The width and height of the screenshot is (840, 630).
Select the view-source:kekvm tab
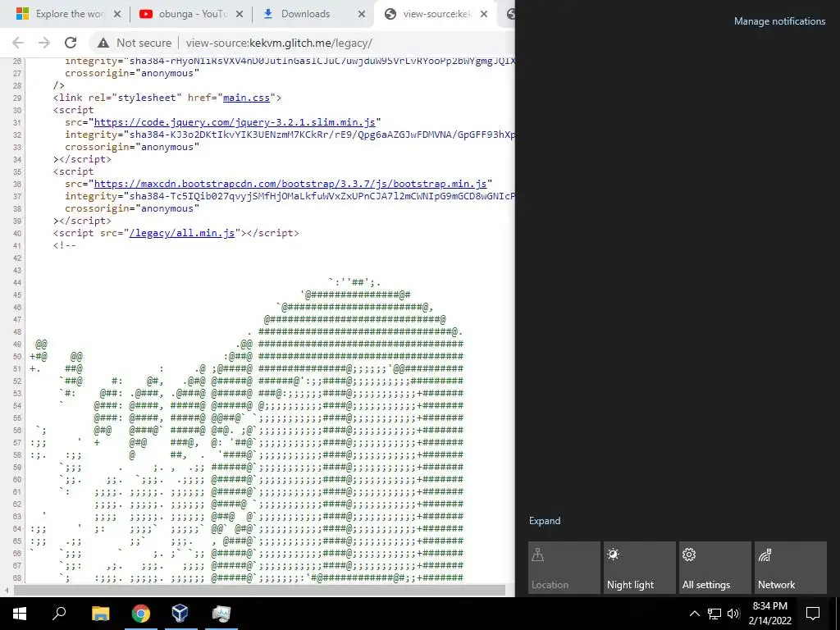[436, 14]
